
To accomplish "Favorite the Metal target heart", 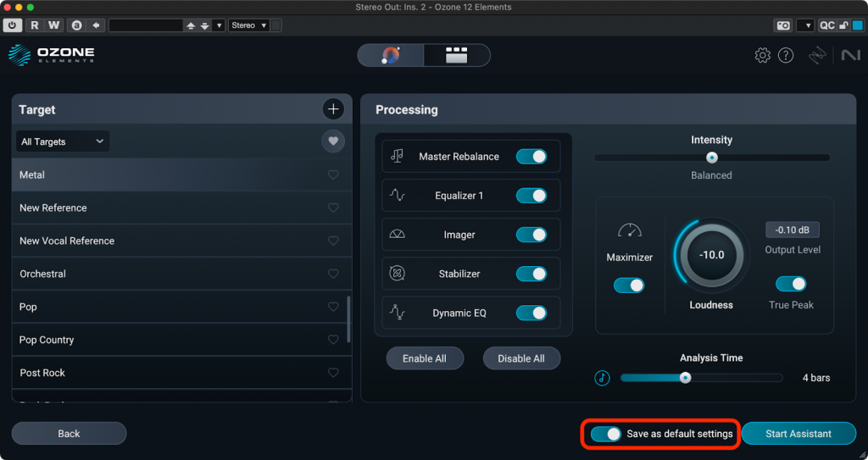I will (x=333, y=175).
